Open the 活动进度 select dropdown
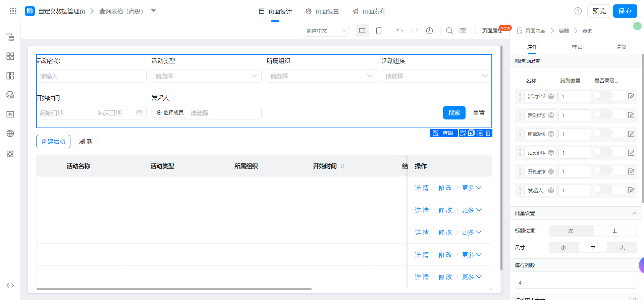 pyautogui.click(x=437, y=76)
